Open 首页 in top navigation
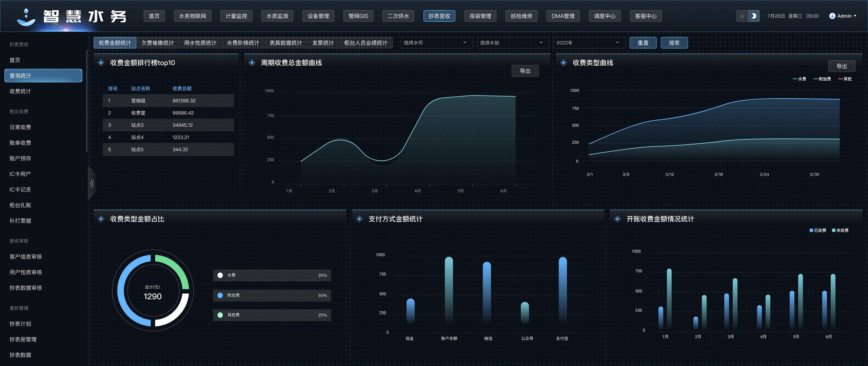 click(x=154, y=16)
